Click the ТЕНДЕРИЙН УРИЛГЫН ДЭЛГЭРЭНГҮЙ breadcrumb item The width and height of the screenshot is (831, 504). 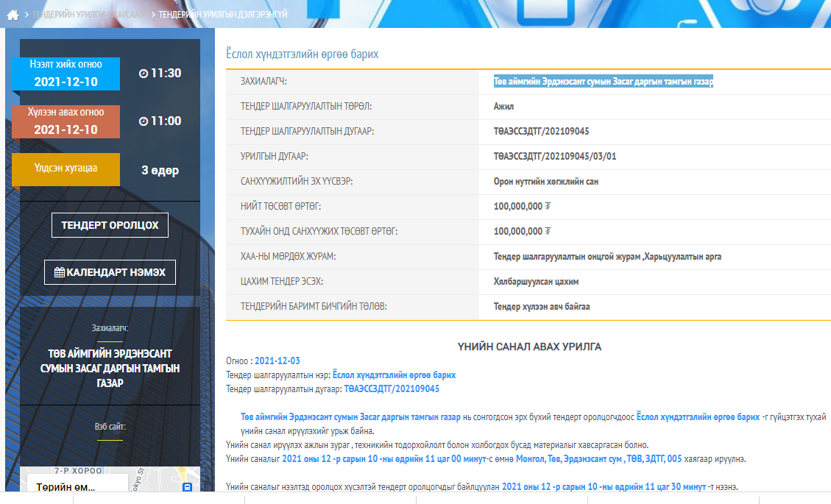pyautogui.click(x=223, y=14)
